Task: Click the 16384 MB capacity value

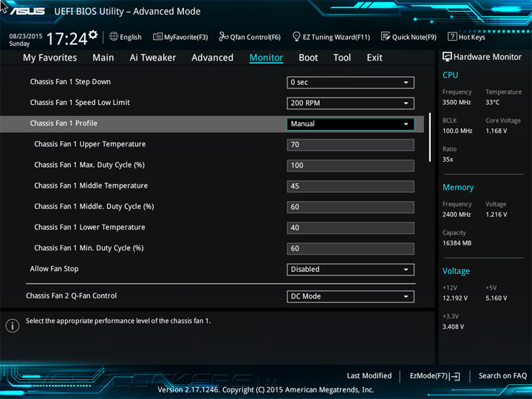Action: point(457,243)
